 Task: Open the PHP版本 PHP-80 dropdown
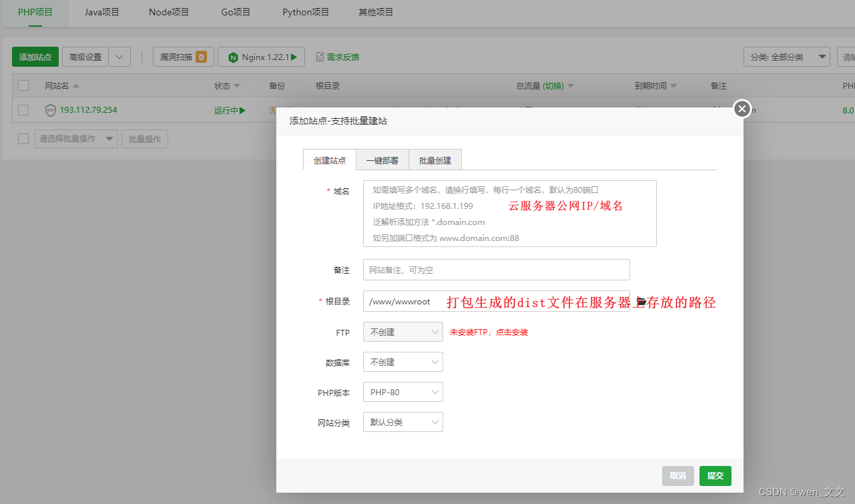click(x=402, y=392)
